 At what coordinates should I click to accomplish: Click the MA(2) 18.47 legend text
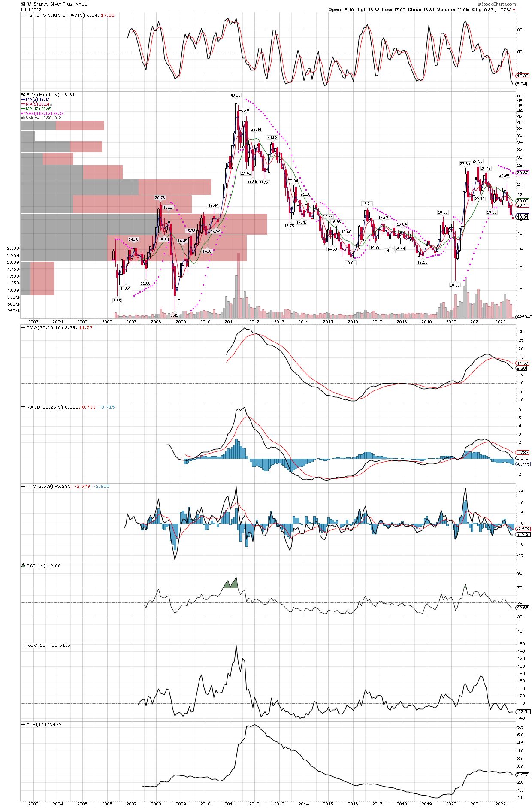click(37, 99)
